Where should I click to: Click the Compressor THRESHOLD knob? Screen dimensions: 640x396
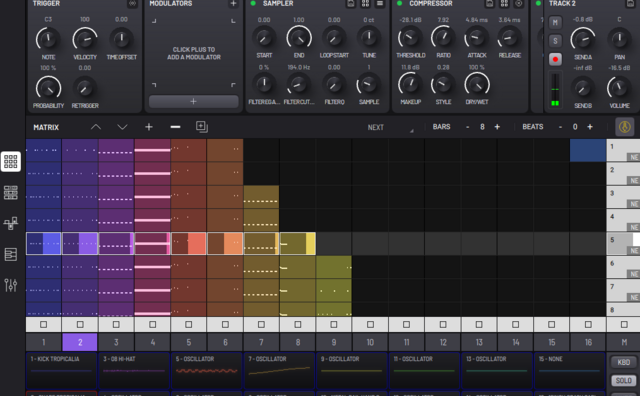(x=410, y=38)
